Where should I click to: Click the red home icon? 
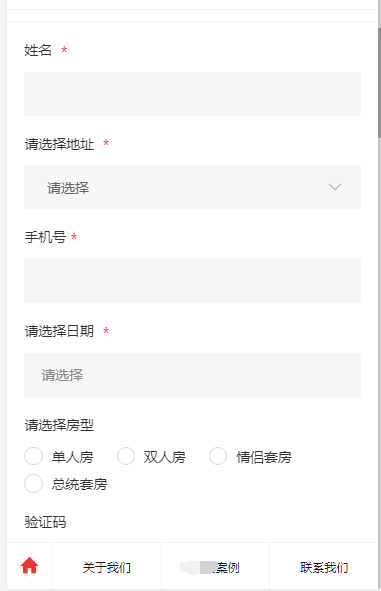pyautogui.click(x=29, y=566)
